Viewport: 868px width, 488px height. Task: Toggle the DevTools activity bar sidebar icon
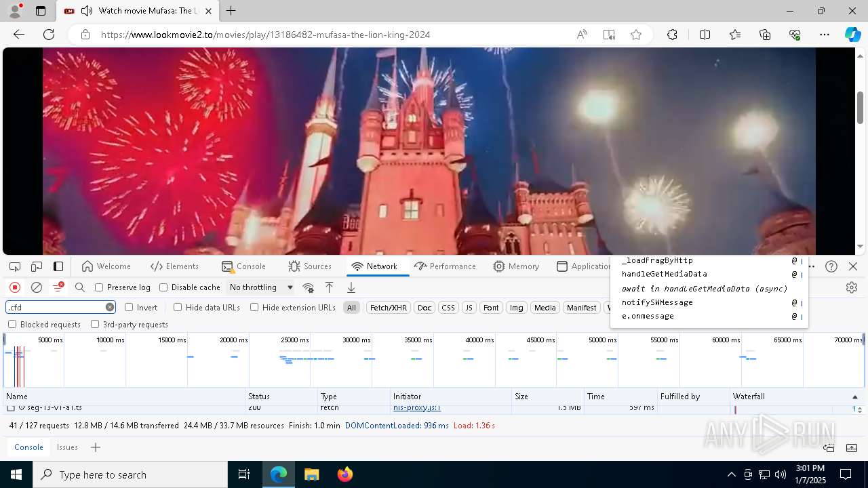click(58, 266)
